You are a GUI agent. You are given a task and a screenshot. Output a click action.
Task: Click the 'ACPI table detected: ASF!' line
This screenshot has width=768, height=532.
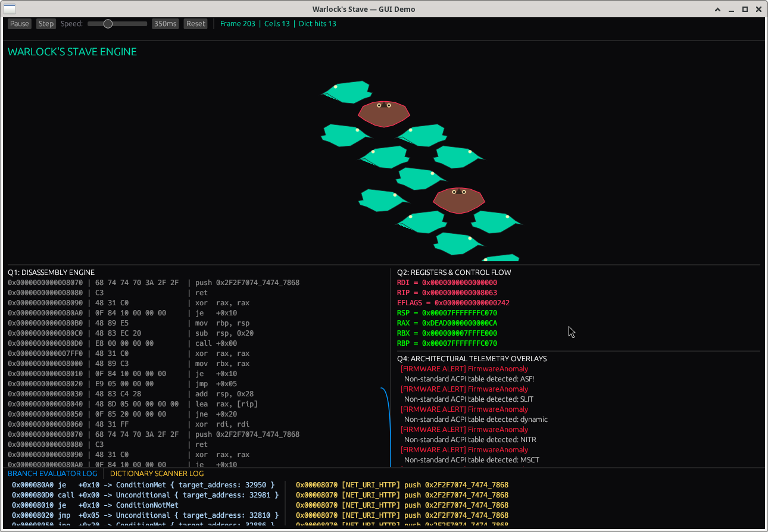(x=469, y=379)
